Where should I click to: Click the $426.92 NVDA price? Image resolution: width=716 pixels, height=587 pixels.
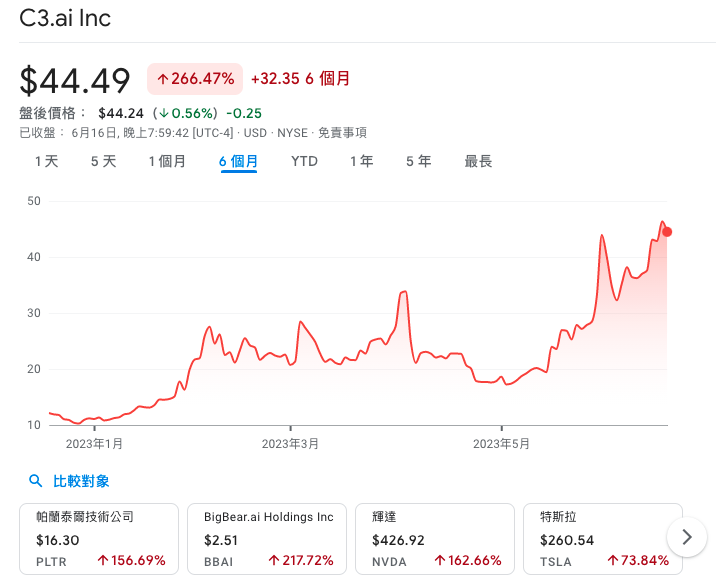(x=398, y=540)
